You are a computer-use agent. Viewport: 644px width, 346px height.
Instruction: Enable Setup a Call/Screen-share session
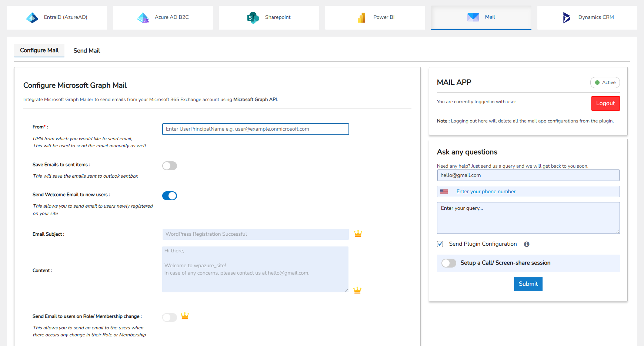[448, 263]
